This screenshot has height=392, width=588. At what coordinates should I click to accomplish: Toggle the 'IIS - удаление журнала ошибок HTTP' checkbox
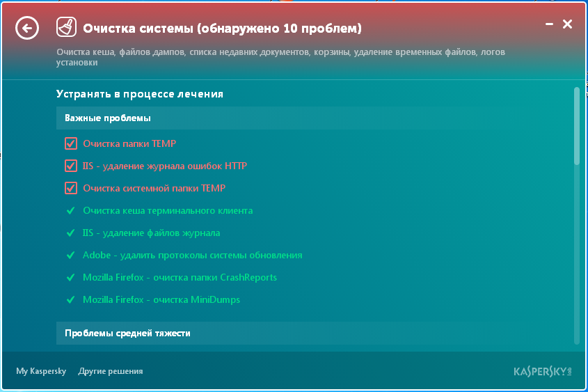click(x=71, y=166)
